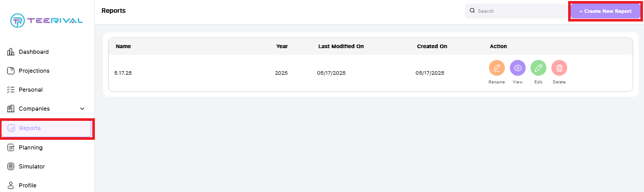Click Create New Report button
Screen dimensions: 644x192
point(605,11)
